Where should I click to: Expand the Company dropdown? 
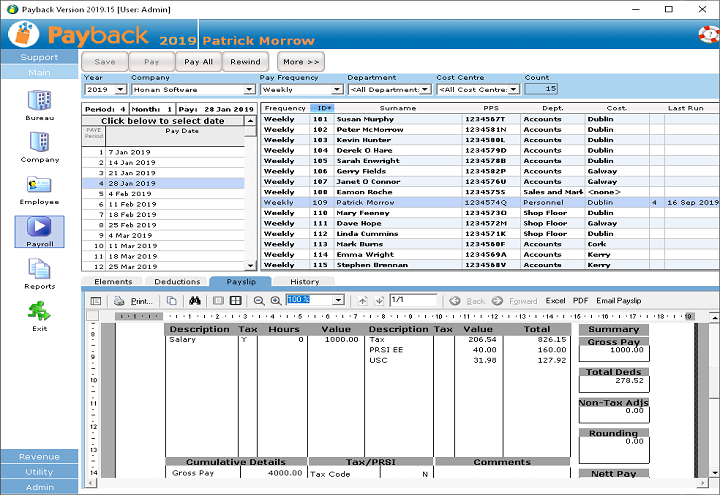pyautogui.click(x=249, y=90)
